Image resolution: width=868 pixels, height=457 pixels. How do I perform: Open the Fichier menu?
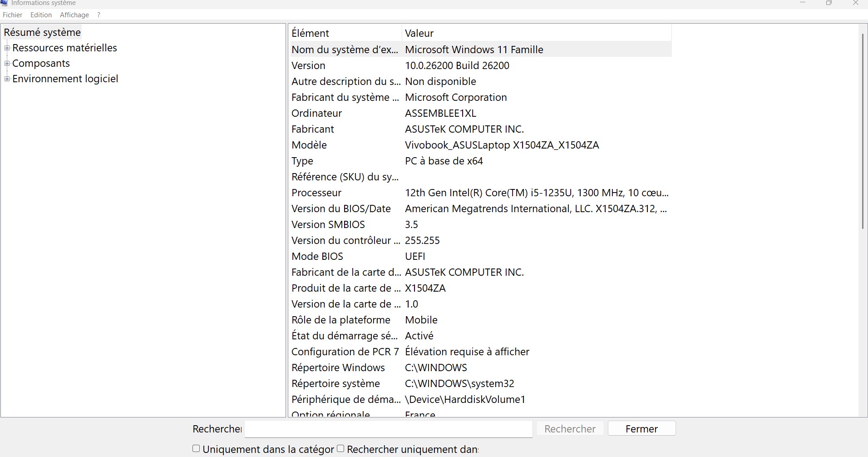pos(12,15)
